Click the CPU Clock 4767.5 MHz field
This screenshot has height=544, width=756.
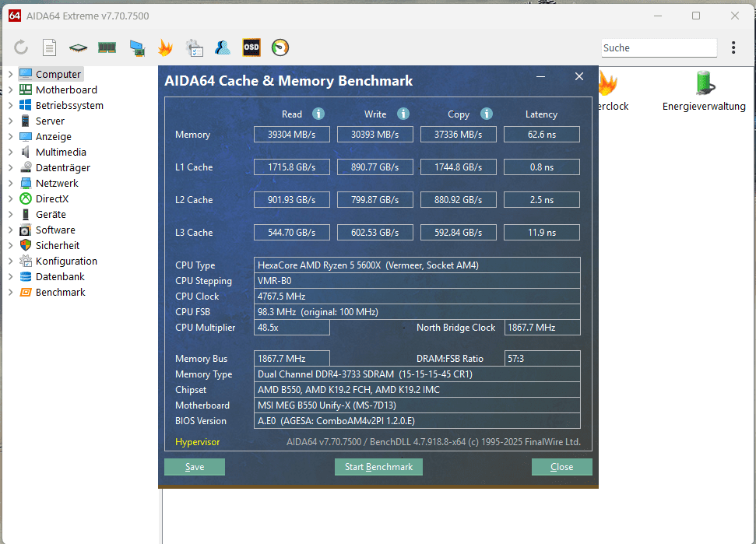point(417,297)
